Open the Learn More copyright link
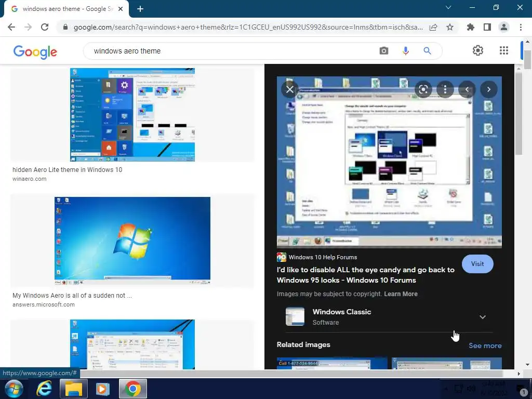Screen dimensions: 532x399 (401, 294)
